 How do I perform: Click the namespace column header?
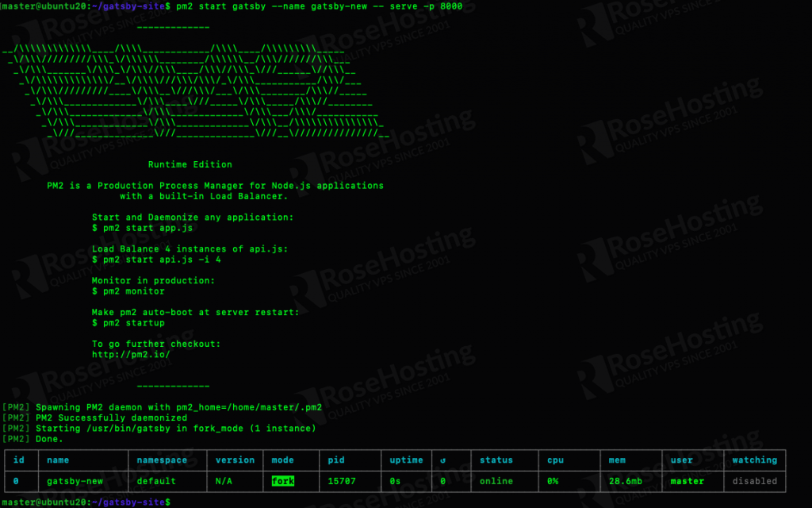[162, 460]
